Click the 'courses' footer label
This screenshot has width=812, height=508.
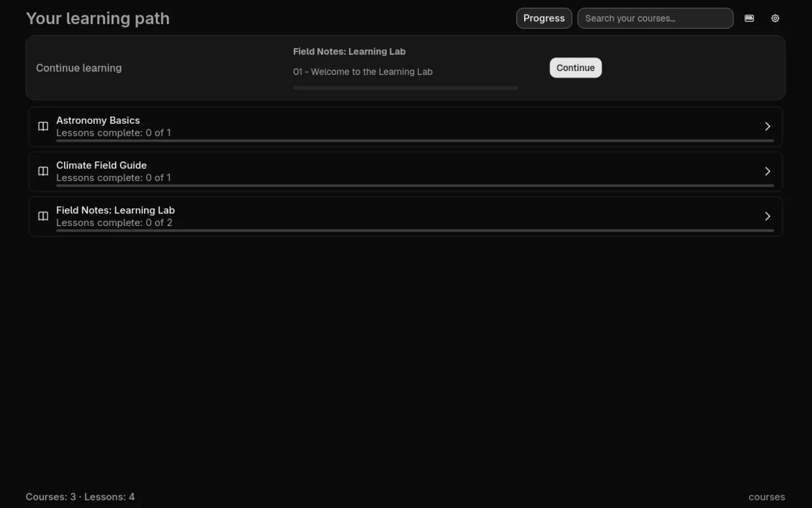[767, 497]
